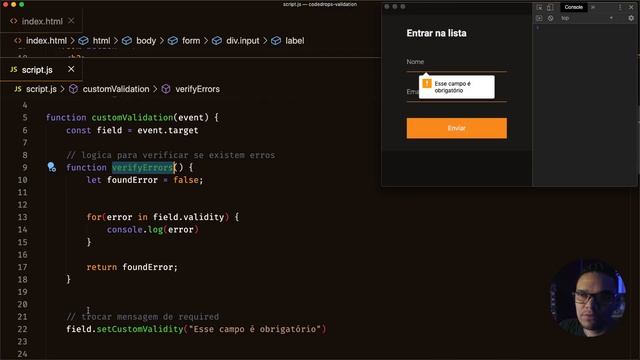Click the cube icon beside form breadcrumb
Viewport: 640px width, 360px height.
click(173, 41)
